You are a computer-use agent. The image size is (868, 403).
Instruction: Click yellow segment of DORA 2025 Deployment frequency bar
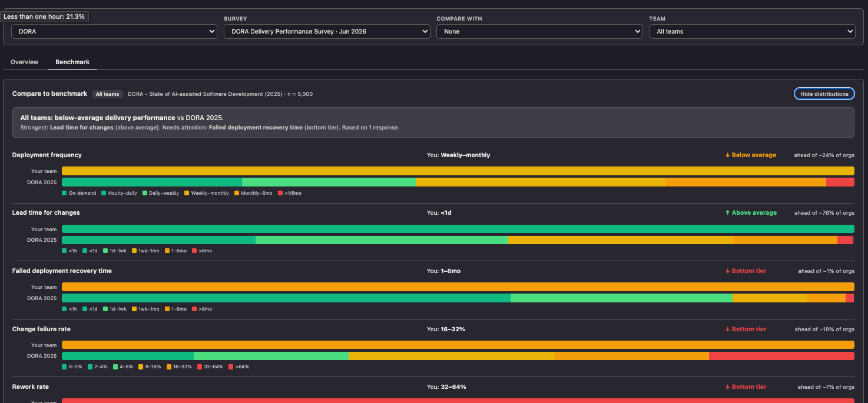tap(541, 182)
